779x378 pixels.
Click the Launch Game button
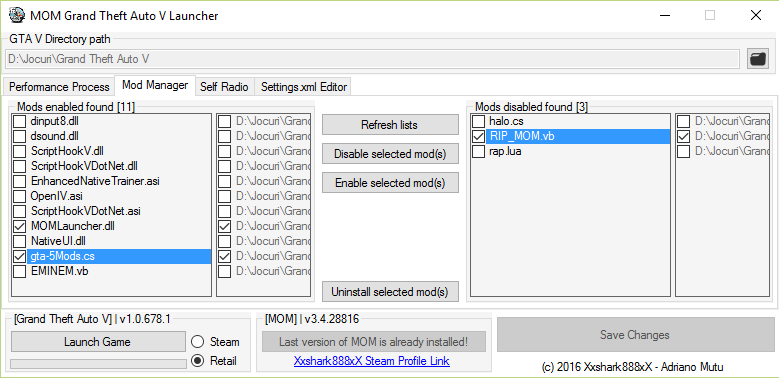pos(98,342)
